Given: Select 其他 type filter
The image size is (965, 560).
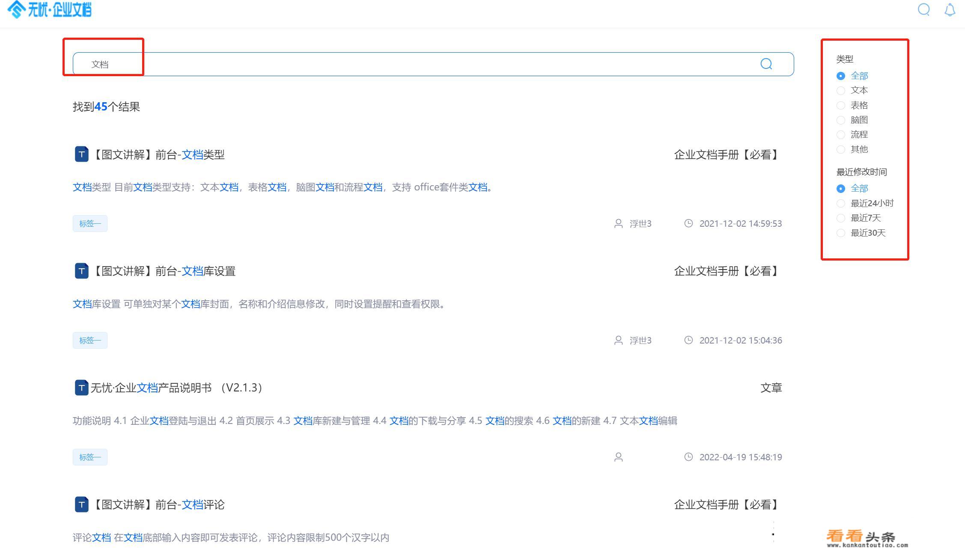Looking at the screenshot, I should click(x=852, y=149).
